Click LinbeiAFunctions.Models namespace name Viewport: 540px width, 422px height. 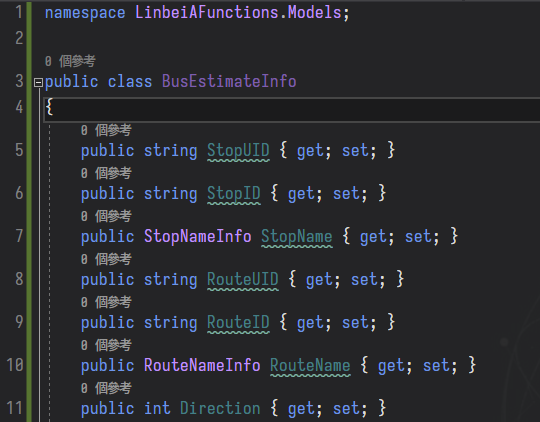tap(238, 13)
